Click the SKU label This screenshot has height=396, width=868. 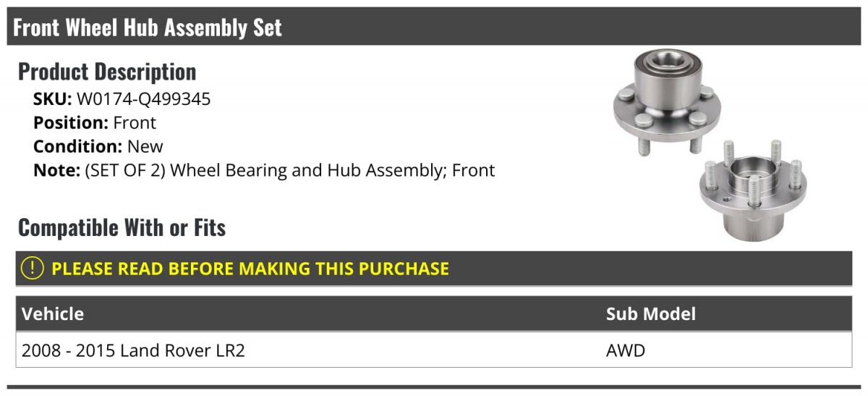[x=53, y=99]
